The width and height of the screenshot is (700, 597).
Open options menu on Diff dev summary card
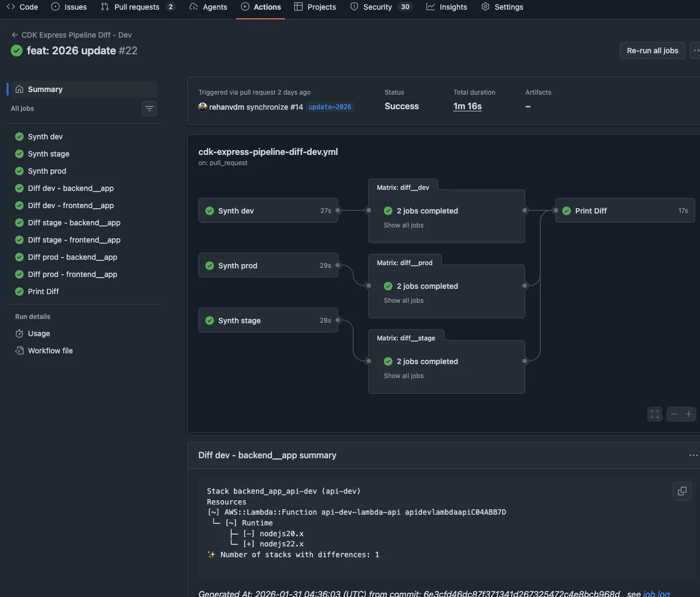tap(692, 455)
